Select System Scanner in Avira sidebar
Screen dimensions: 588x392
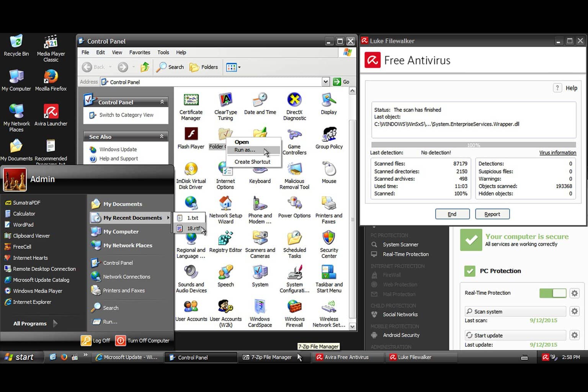point(400,245)
